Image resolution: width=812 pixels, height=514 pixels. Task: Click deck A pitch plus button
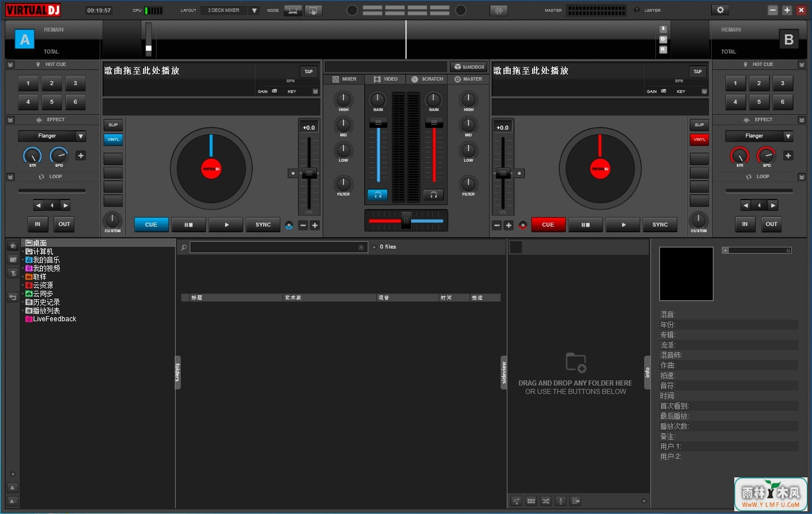[x=315, y=225]
